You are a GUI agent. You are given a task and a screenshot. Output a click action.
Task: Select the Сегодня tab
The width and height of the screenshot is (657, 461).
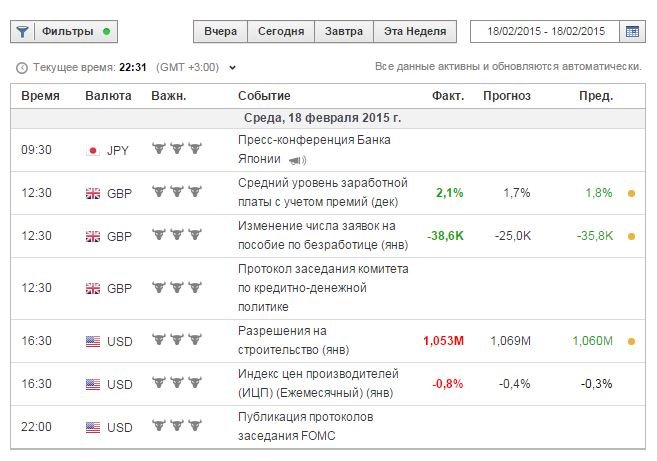(280, 32)
